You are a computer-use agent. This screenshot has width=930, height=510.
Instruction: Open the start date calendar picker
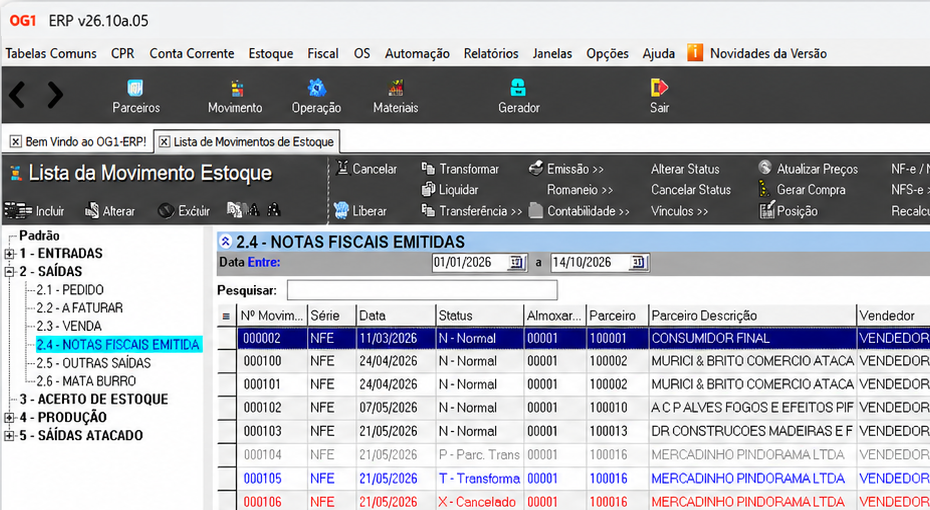tap(517, 263)
